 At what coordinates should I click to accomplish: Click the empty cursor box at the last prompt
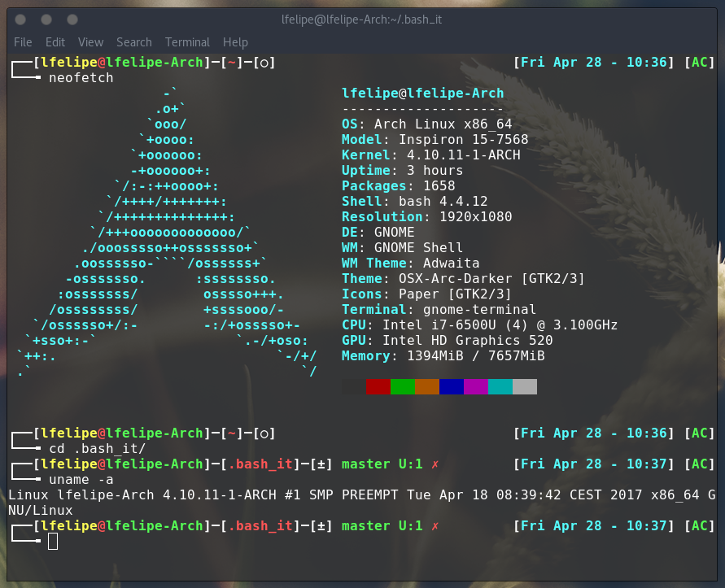pyautogui.click(x=53, y=542)
